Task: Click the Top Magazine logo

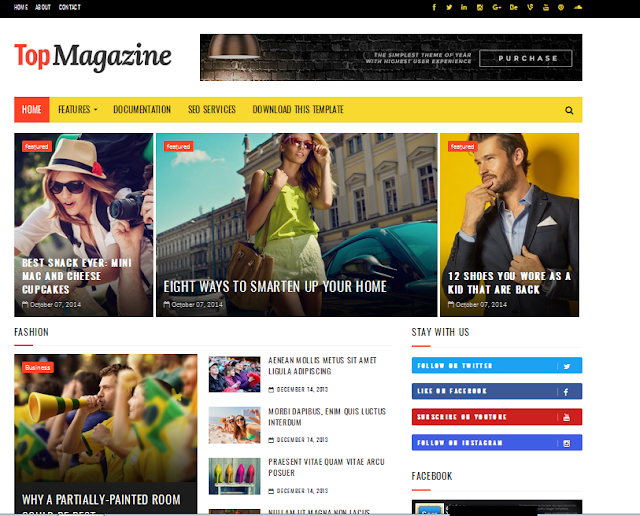Action: tap(93, 57)
